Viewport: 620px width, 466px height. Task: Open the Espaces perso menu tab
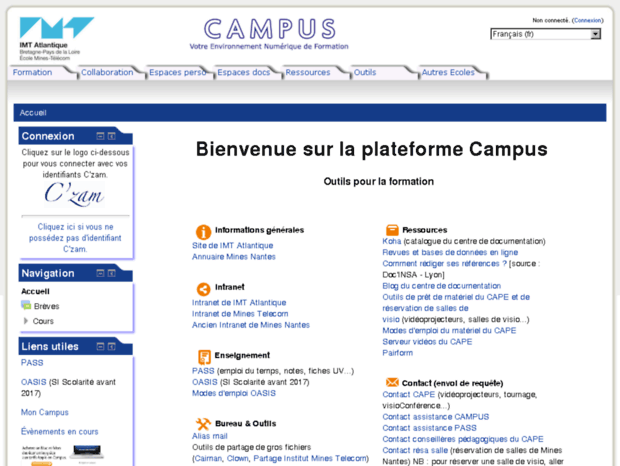178,72
